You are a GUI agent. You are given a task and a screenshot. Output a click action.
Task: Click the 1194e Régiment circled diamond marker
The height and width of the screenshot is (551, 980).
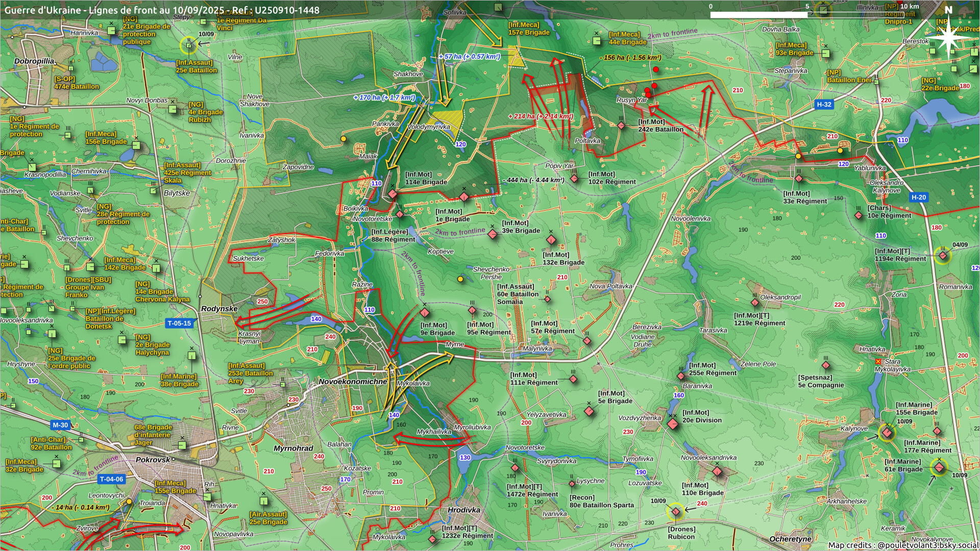(x=943, y=255)
